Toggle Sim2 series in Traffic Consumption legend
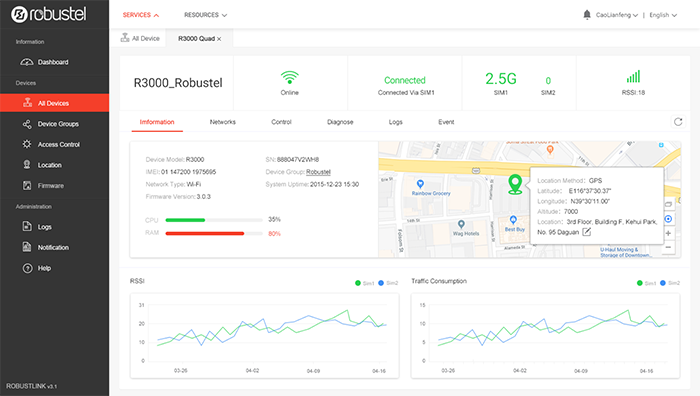 670,283
